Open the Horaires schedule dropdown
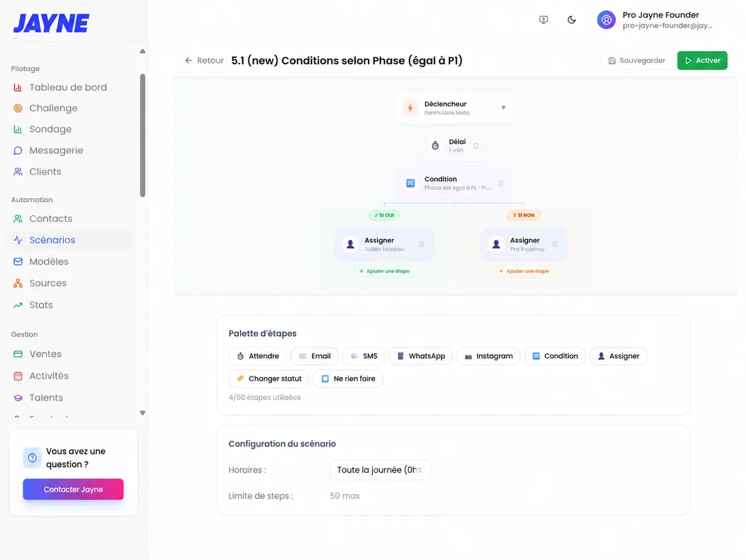This screenshot has width=746, height=560. point(380,470)
